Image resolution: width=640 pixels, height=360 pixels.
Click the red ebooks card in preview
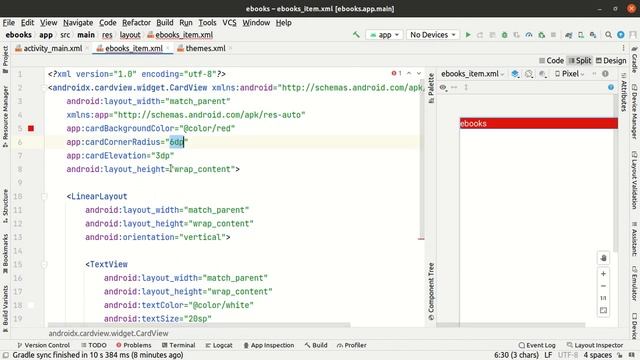point(539,123)
